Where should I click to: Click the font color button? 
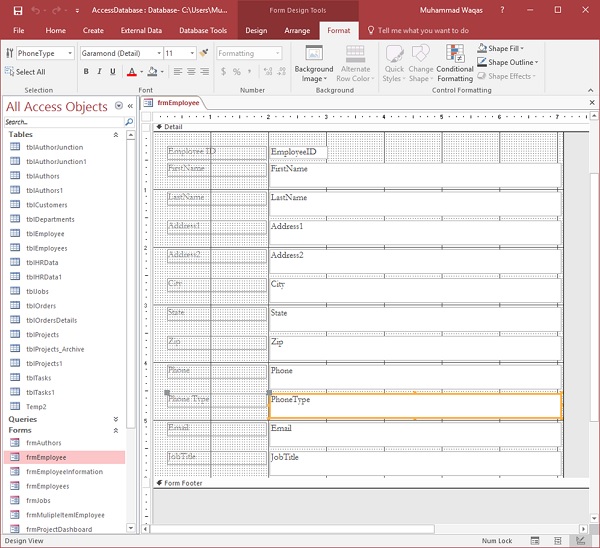(x=131, y=72)
